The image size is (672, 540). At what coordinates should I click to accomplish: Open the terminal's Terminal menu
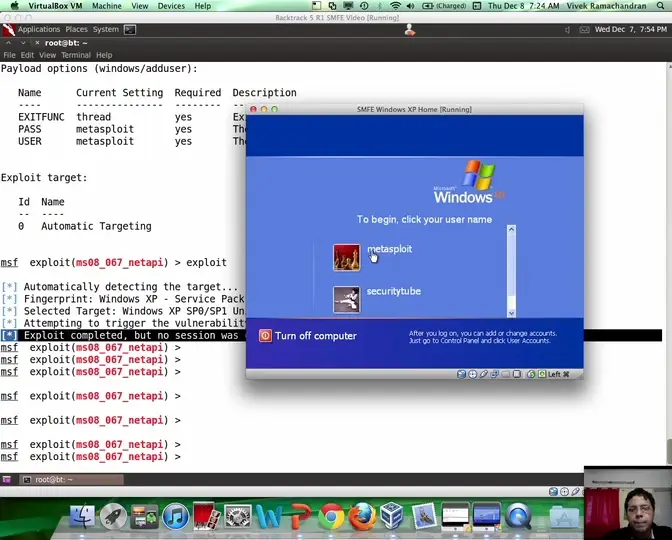click(75, 55)
